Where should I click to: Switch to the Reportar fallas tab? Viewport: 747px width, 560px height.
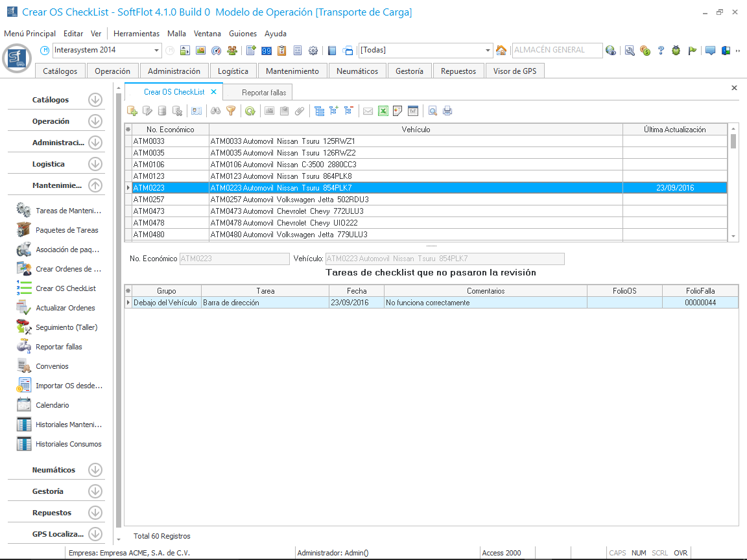pos(264,93)
